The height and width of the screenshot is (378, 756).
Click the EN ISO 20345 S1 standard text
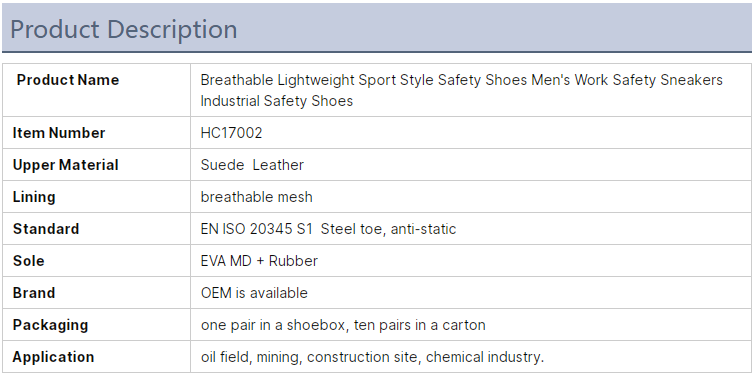[x=257, y=229]
